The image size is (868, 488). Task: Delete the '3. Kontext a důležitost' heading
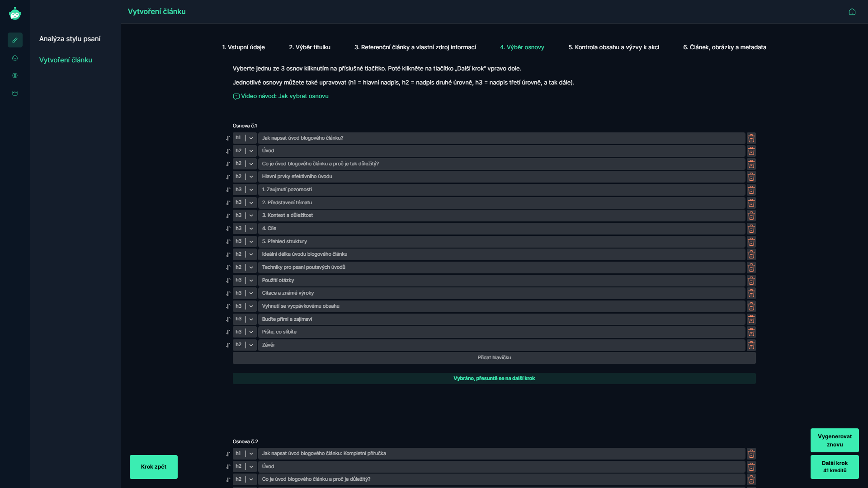(x=751, y=216)
